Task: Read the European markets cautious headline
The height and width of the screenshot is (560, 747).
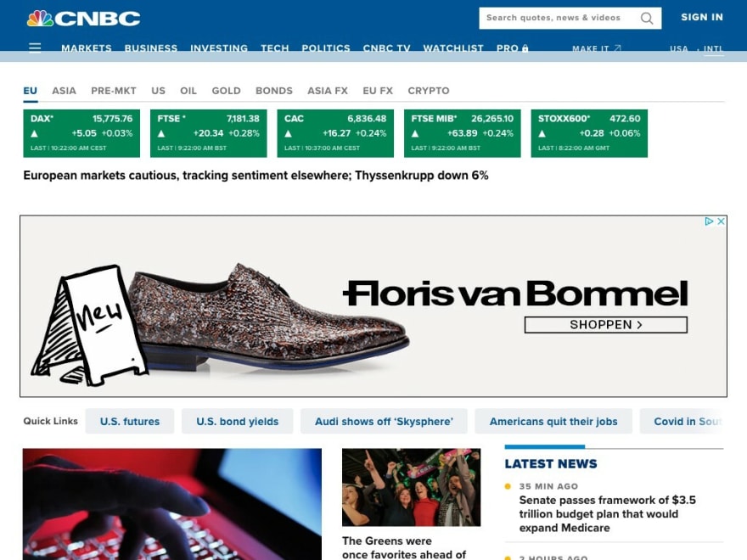Action: coord(256,176)
